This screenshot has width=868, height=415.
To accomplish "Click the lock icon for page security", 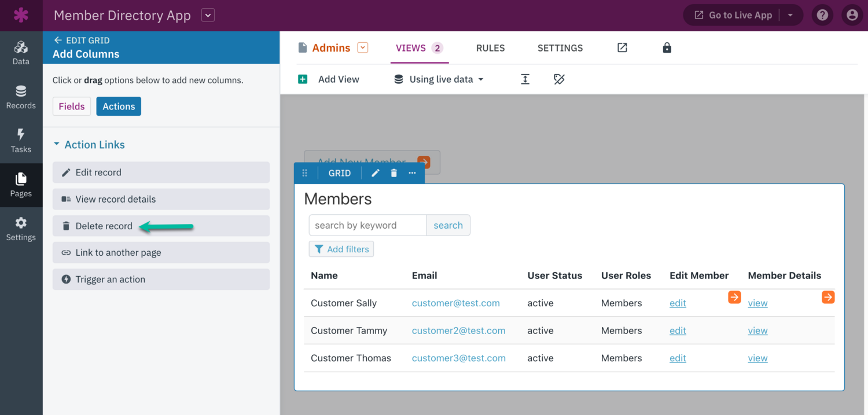I will [x=667, y=47].
